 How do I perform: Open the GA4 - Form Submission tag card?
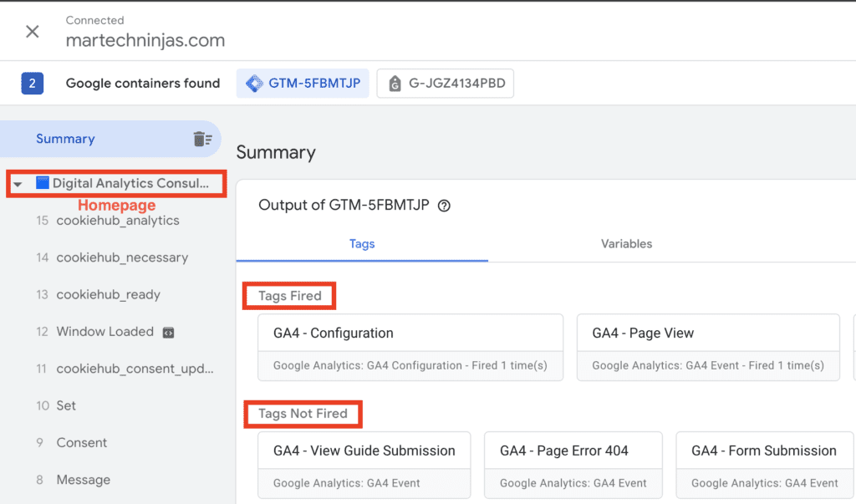[764, 465]
